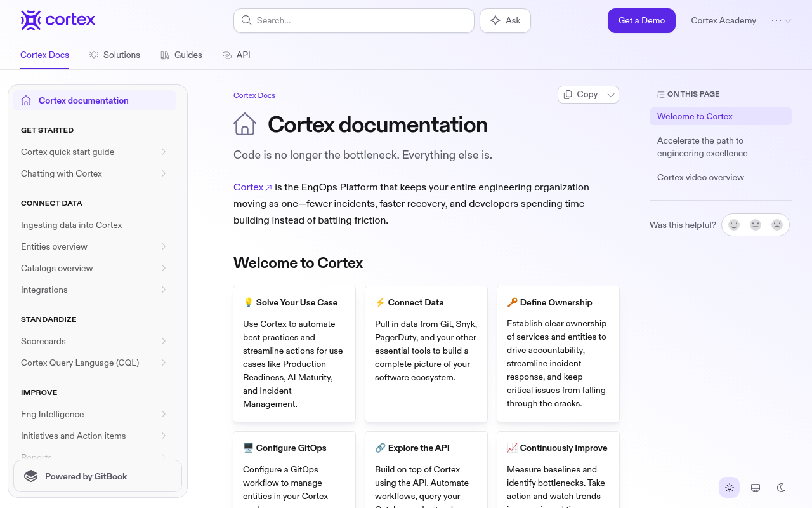Click the neutral face feedback icon

click(756, 225)
